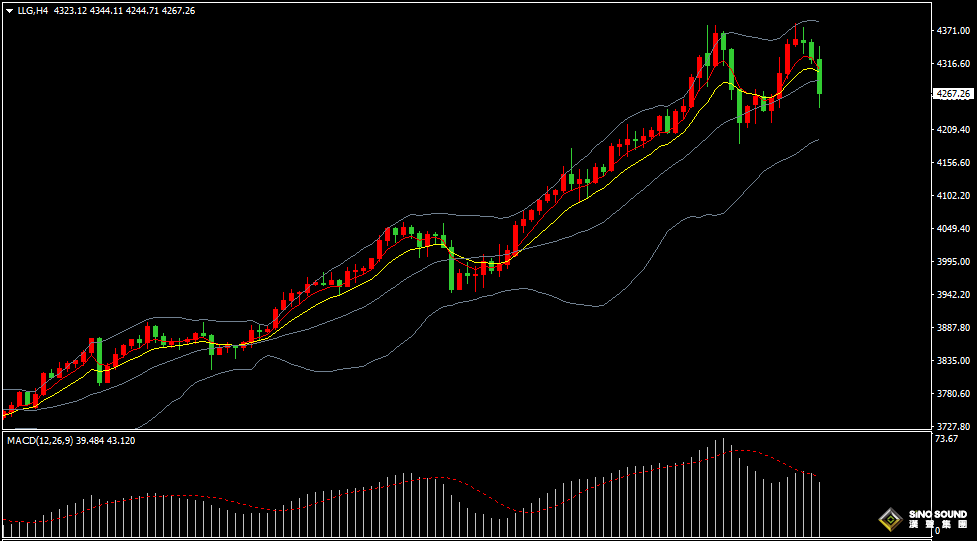Click the 3727.80 price axis label
The image size is (977, 541).
952,426
